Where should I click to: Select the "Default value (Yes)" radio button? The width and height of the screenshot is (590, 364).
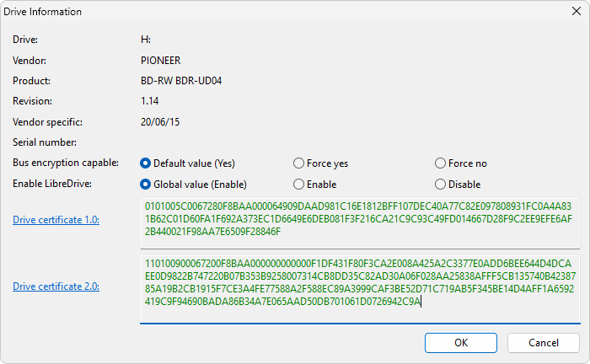146,163
